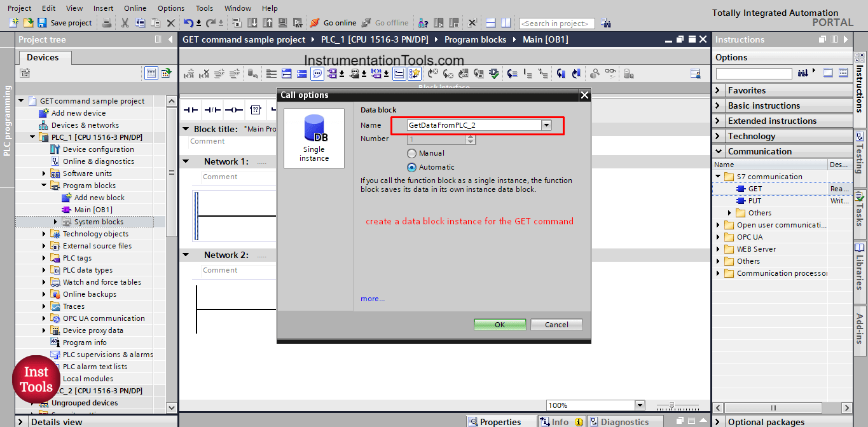Image resolution: width=868 pixels, height=427 pixels.
Task: Adjust the editor zoom slider
Action: [x=672, y=405]
